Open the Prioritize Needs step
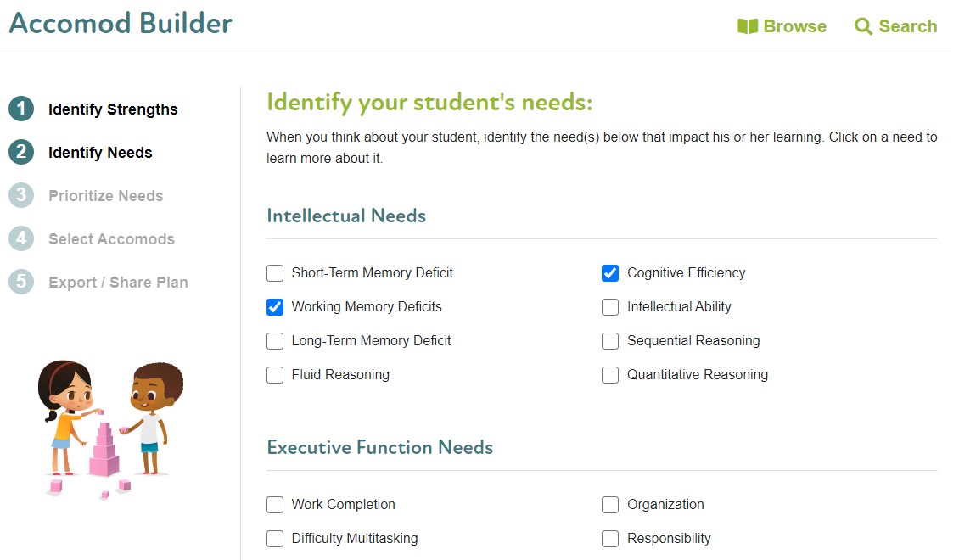 click(x=105, y=196)
